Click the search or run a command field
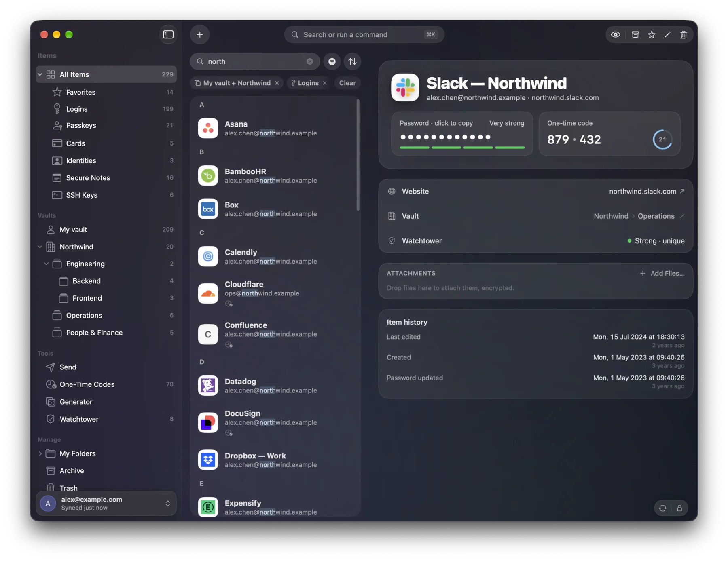The width and height of the screenshot is (728, 561). [x=364, y=35]
